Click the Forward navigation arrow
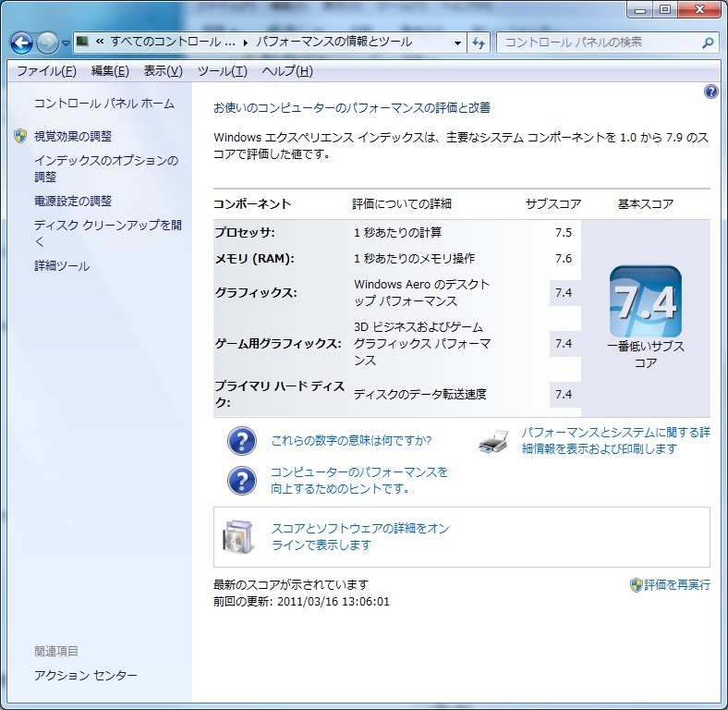 [x=47, y=43]
